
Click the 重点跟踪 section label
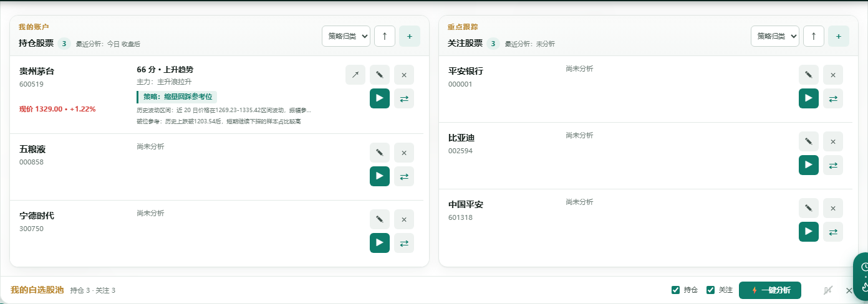click(x=463, y=27)
